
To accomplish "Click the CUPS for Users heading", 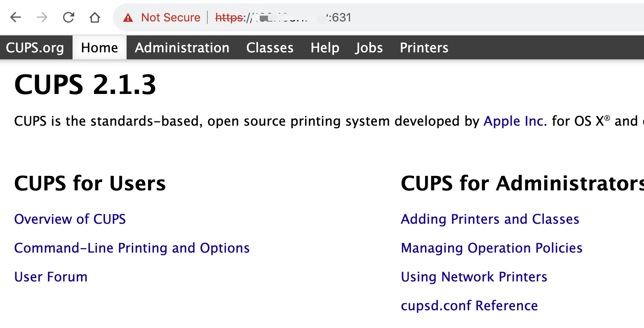I will 90,183.
